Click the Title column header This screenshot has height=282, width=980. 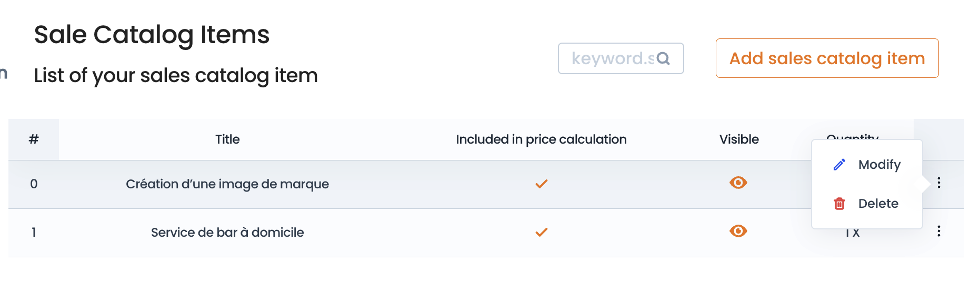pos(227,139)
